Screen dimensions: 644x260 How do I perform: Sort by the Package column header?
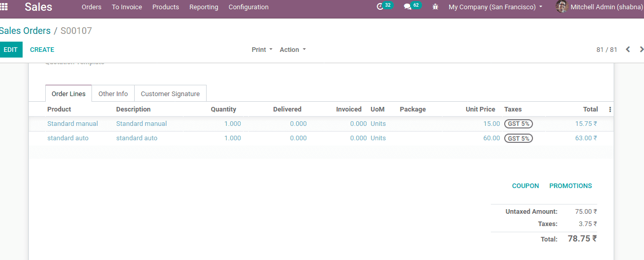[x=413, y=109]
